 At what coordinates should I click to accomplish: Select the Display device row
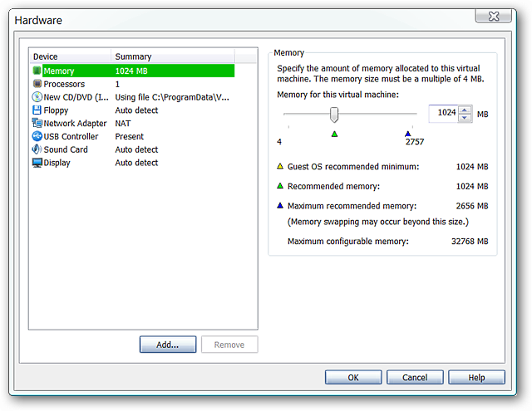coord(133,163)
